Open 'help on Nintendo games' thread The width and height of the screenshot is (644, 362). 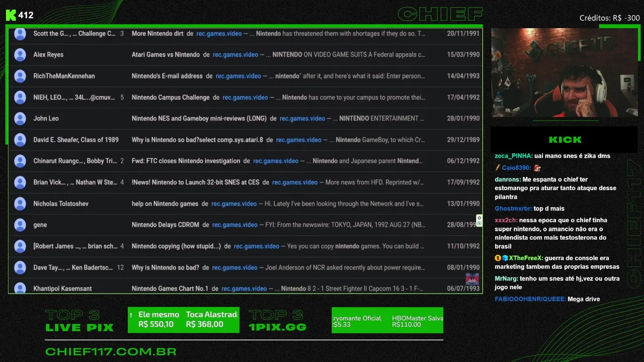[x=165, y=204]
